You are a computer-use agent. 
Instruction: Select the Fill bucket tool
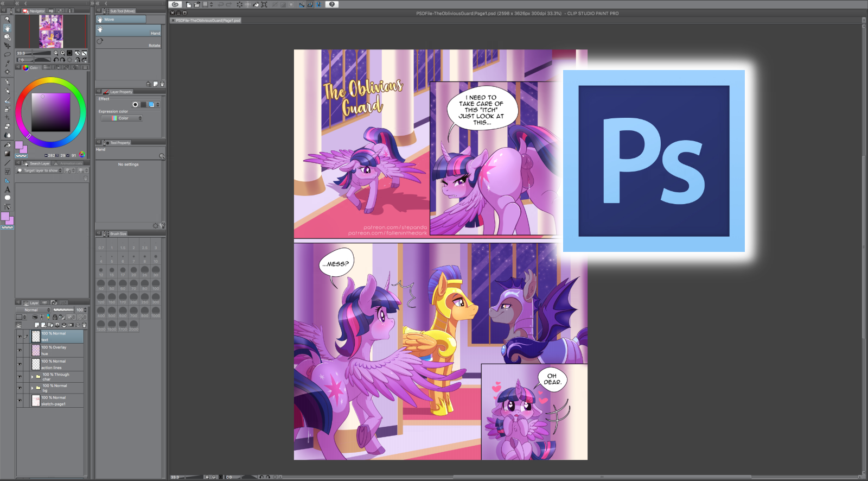[x=7, y=145]
